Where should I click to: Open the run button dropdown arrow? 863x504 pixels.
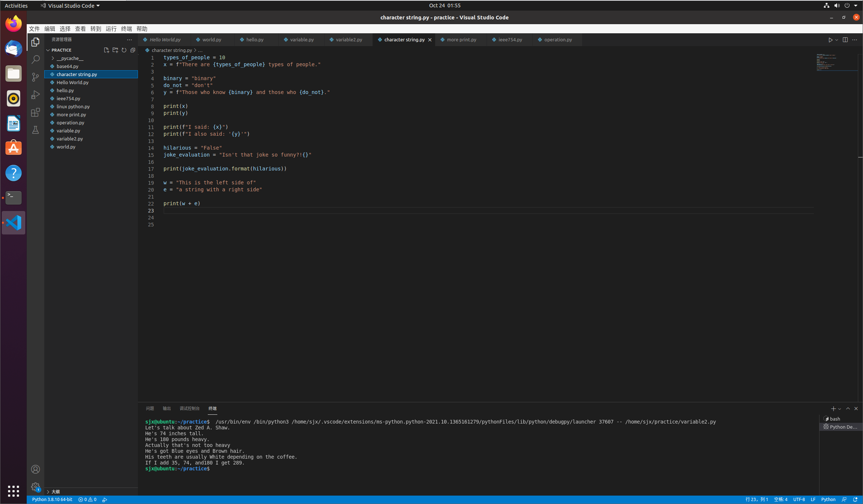tap(837, 40)
